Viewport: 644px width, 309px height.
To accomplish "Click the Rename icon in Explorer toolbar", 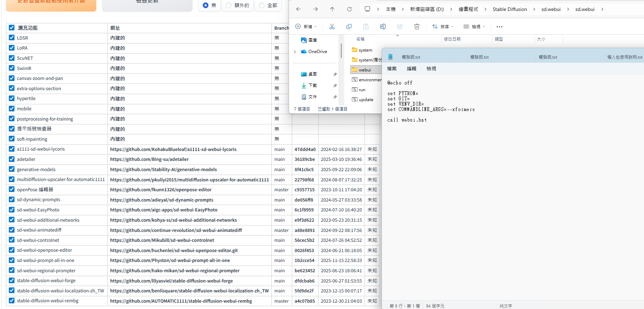I will (x=383, y=27).
